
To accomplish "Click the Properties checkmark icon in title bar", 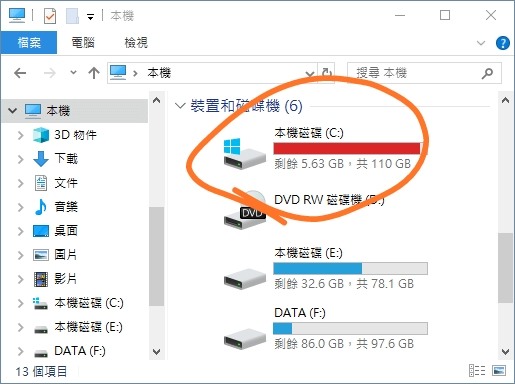I will click(50, 15).
